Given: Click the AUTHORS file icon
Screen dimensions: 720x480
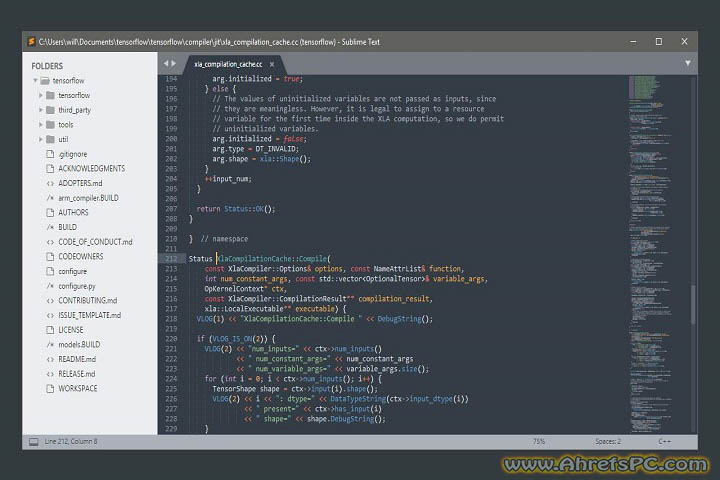Looking at the screenshot, I should [x=51, y=212].
